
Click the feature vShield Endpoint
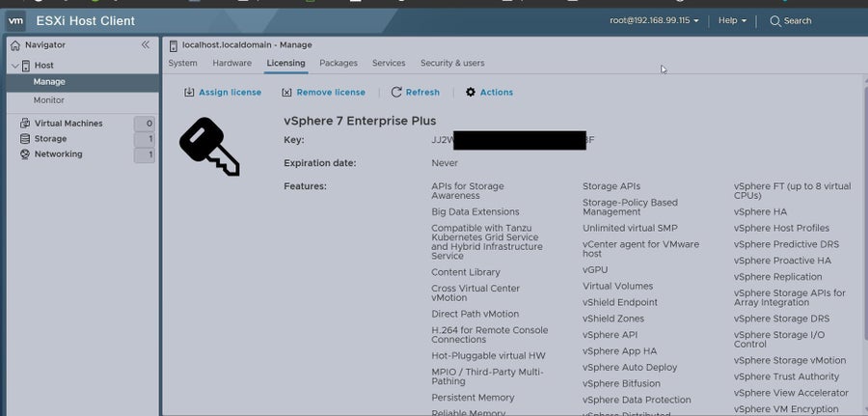[x=620, y=302]
